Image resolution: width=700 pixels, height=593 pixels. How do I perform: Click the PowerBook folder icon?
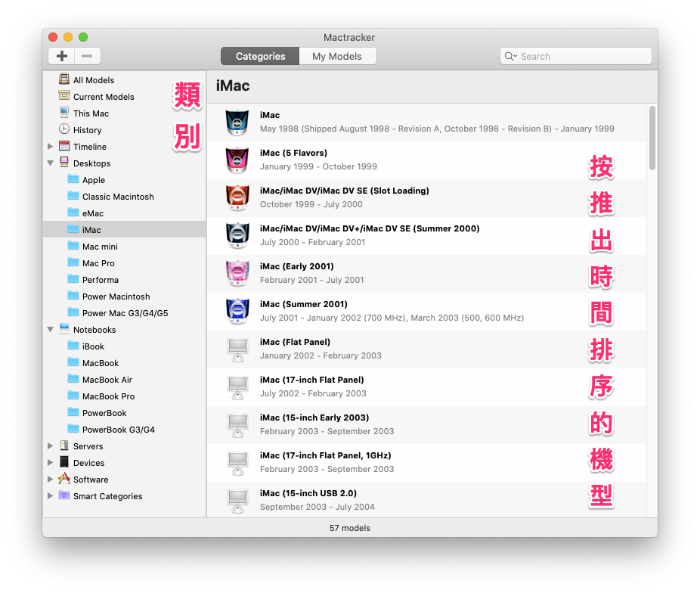pyautogui.click(x=73, y=411)
